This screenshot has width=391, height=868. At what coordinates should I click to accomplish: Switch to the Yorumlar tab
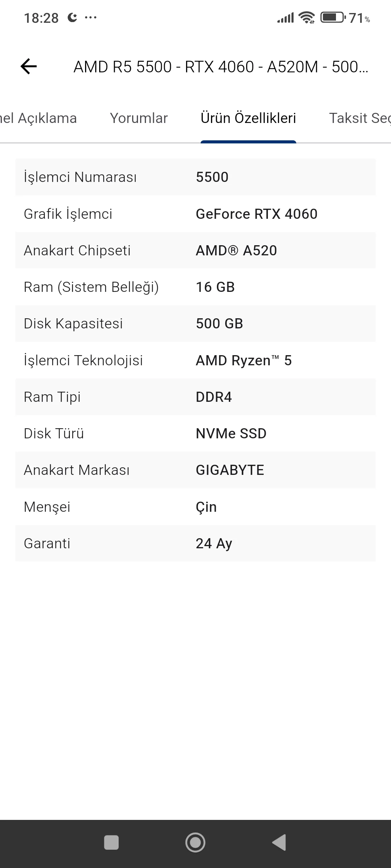click(x=139, y=118)
